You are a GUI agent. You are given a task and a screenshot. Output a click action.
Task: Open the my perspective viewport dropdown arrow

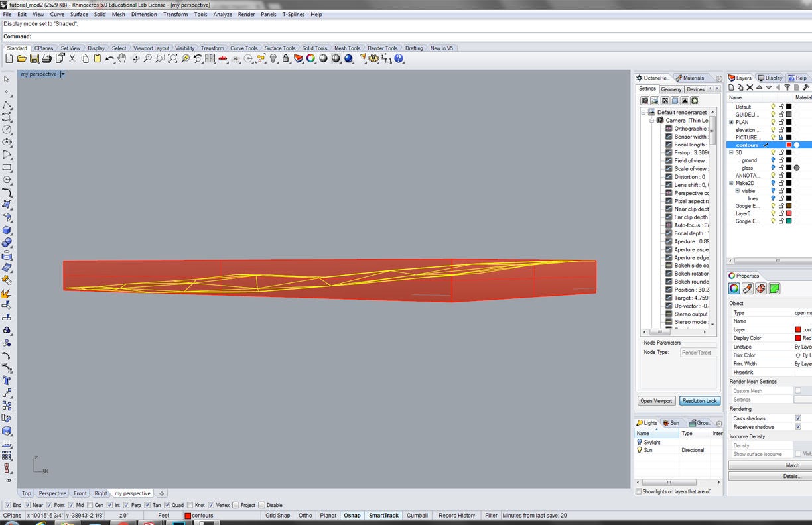(62, 74)
